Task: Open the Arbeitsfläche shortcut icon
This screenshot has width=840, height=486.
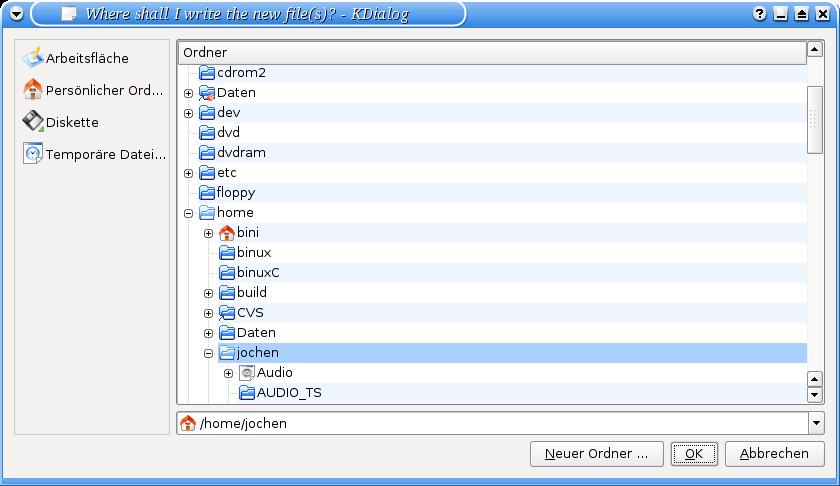Action: [x=33, y=57]
